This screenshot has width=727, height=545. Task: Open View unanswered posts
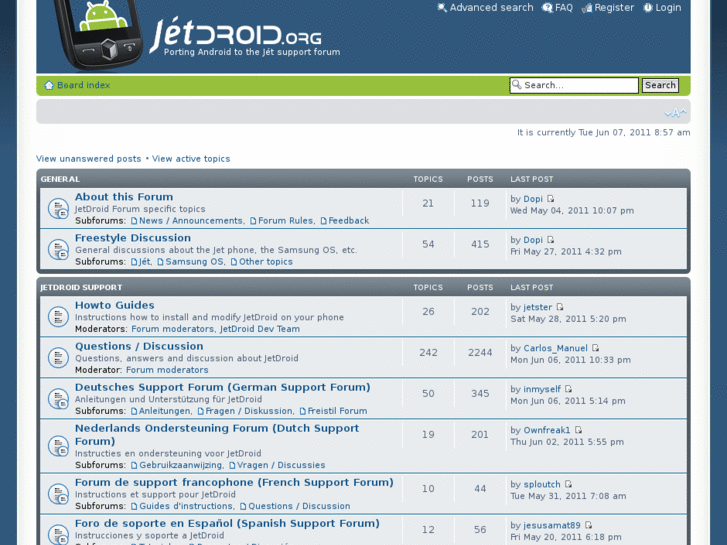coord(89,159)
